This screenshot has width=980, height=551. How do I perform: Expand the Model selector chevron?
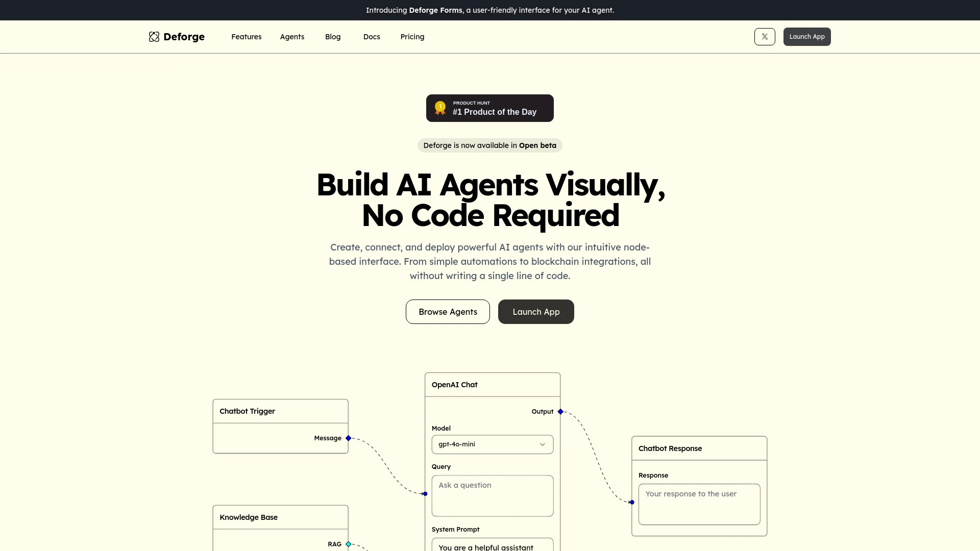click(x=543, y=444)
